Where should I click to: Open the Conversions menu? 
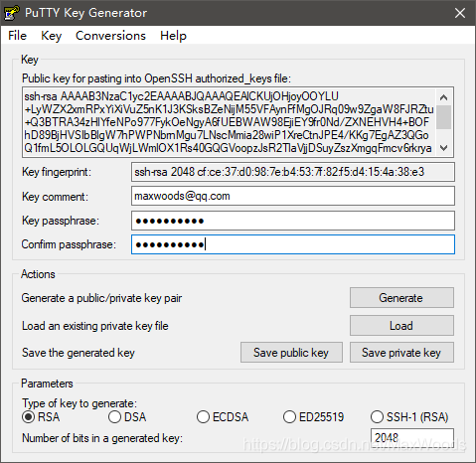tap(110, 36)
